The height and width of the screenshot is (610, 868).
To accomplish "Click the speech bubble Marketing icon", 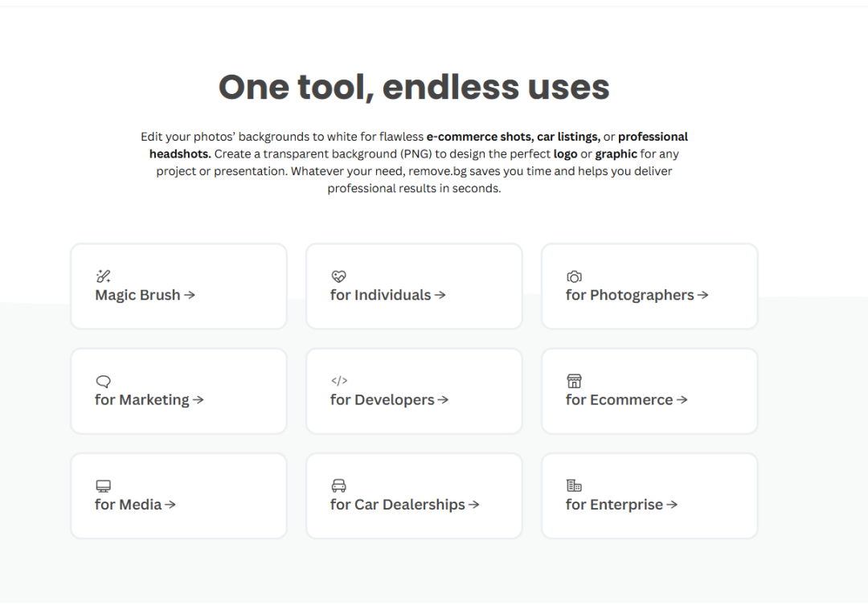I will pos(103,381).
